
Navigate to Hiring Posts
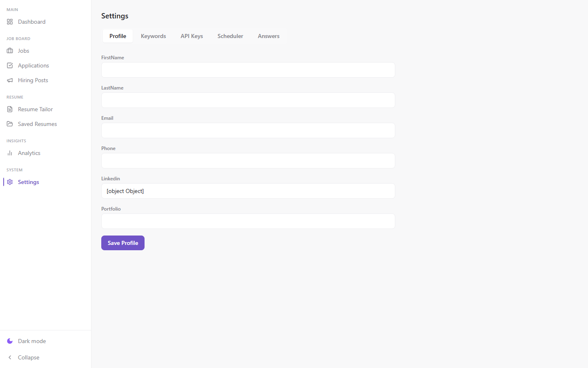tap(45, 80)
